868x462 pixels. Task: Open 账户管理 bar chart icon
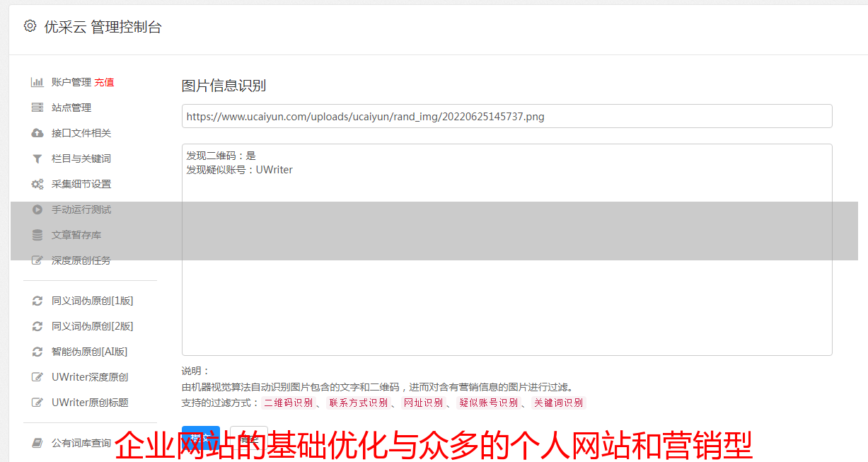37,82
